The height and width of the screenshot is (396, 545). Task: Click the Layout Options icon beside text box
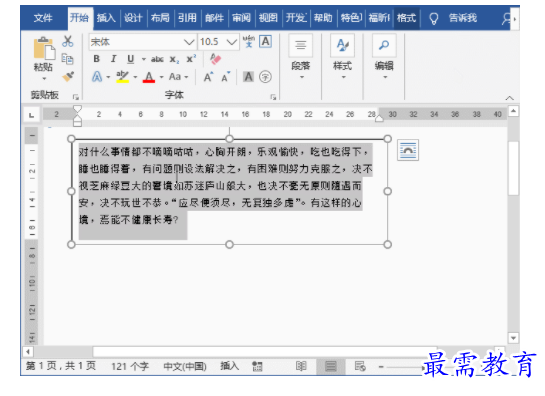point(408,150)
